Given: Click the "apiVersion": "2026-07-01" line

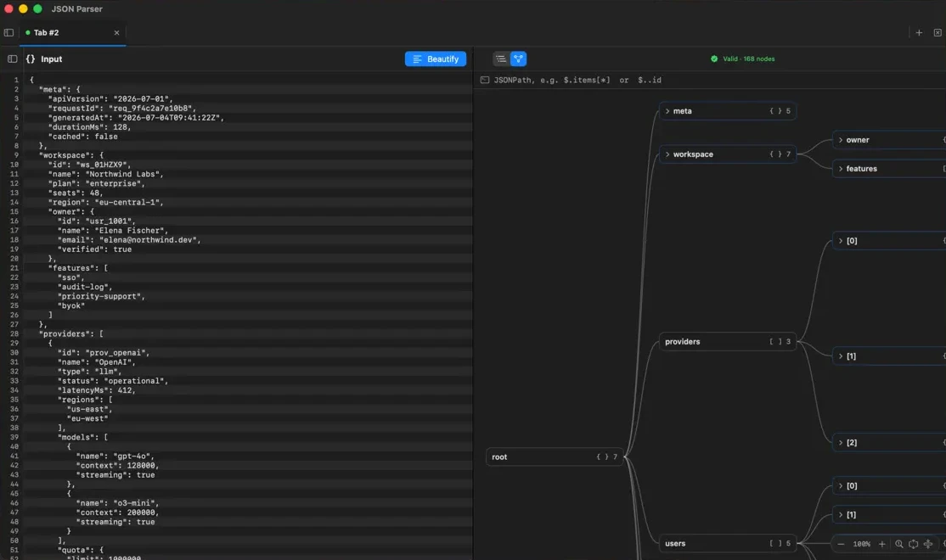Looking at the screenshot, I should [110, 99].
